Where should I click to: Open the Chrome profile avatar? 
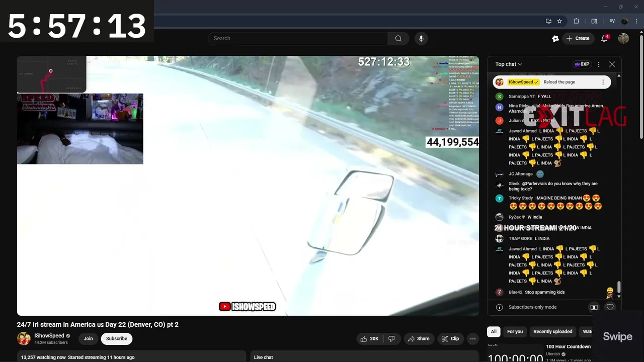click(625, 21)
